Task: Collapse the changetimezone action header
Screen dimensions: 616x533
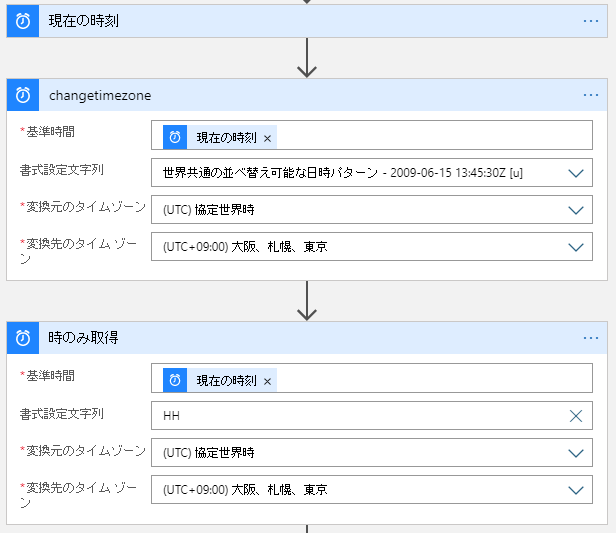Action: pyautogui.click(x=307, y=95)
